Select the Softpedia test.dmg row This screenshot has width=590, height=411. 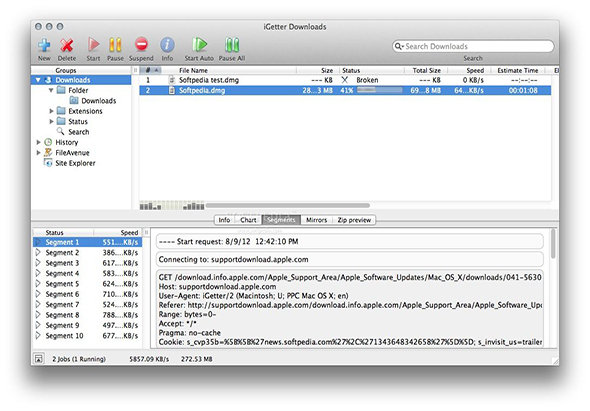pyautogui.click(x=345, y=80)
